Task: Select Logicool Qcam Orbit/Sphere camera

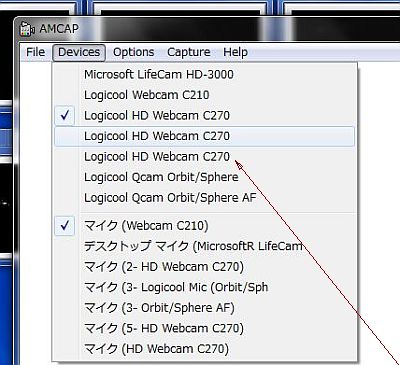Action: coord(205,177)
